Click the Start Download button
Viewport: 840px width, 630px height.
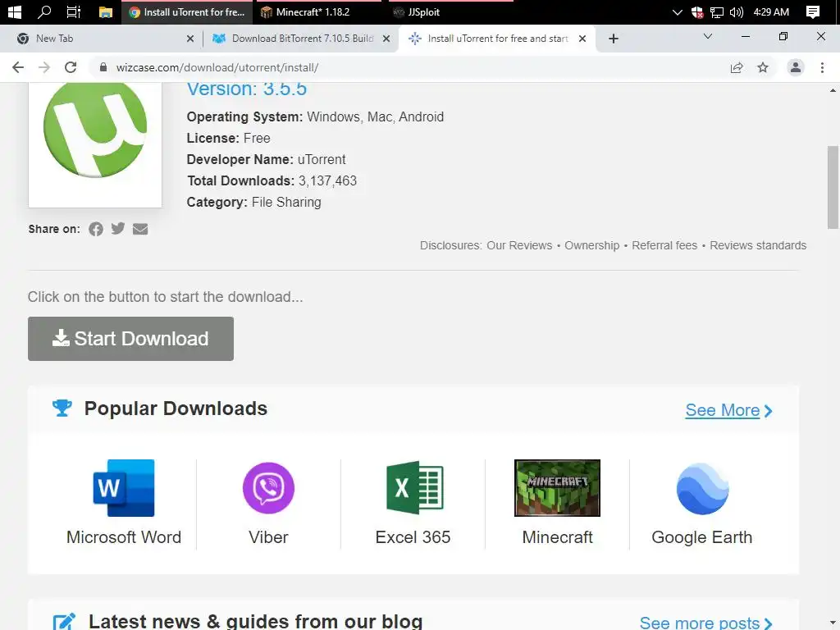tap(130, 339)
